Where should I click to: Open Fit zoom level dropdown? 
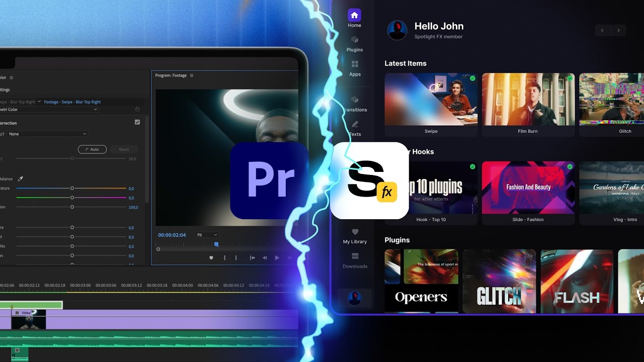[207, 235]
